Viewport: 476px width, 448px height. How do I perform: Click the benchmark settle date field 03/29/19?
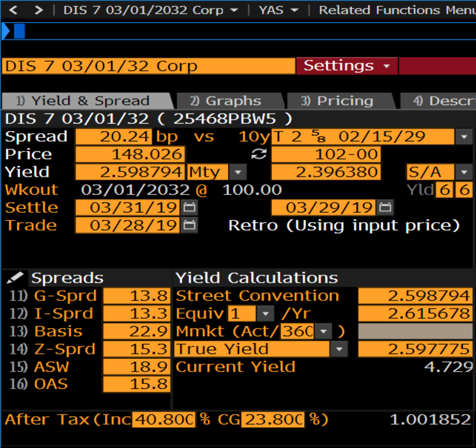coord(323,207)
